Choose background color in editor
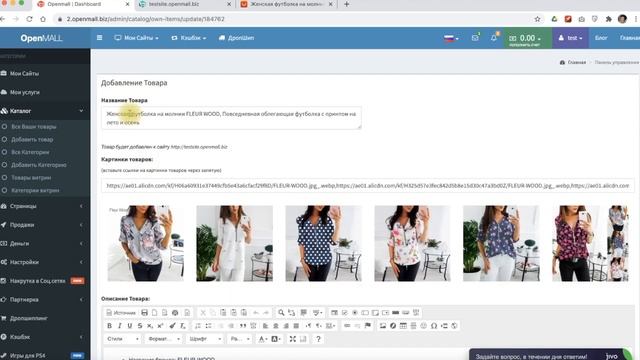Image resolution: width=640 pixels, height=360 pixels. point(276,339)
